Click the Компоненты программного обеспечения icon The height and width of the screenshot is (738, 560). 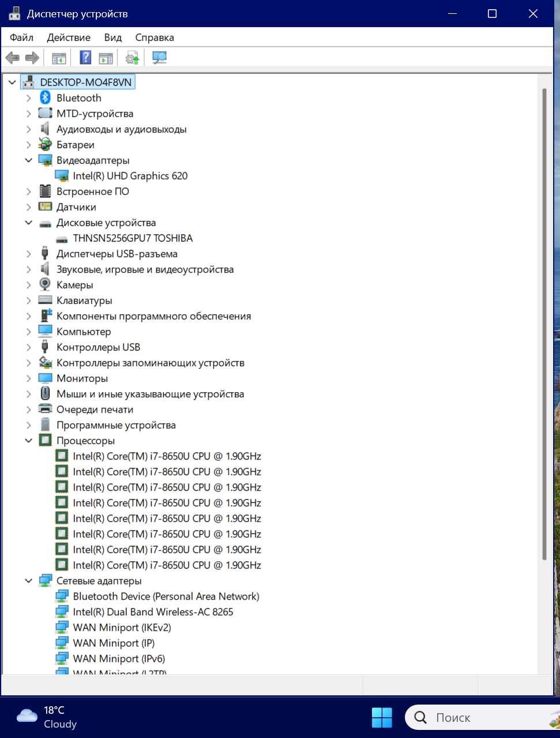(46, 316)
